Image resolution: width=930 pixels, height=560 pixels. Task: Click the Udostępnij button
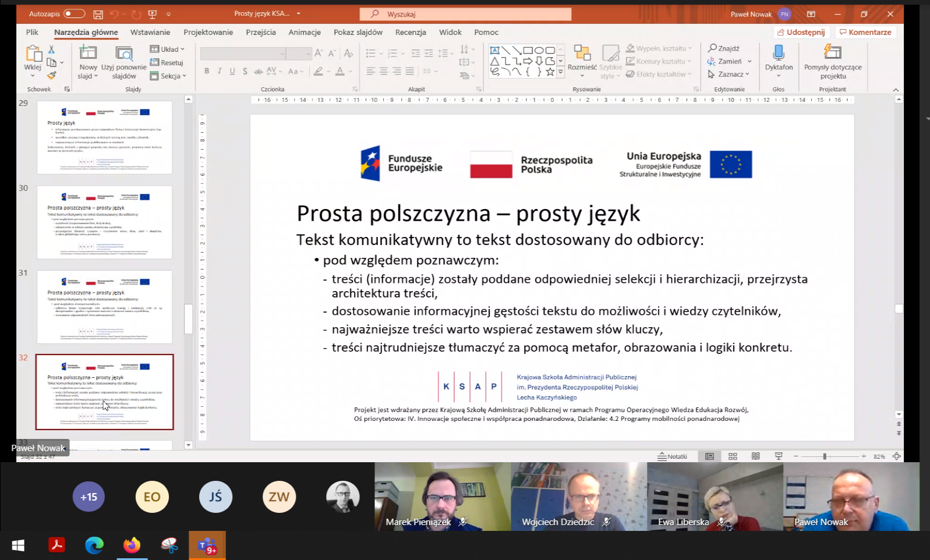(x=801, y=32)
